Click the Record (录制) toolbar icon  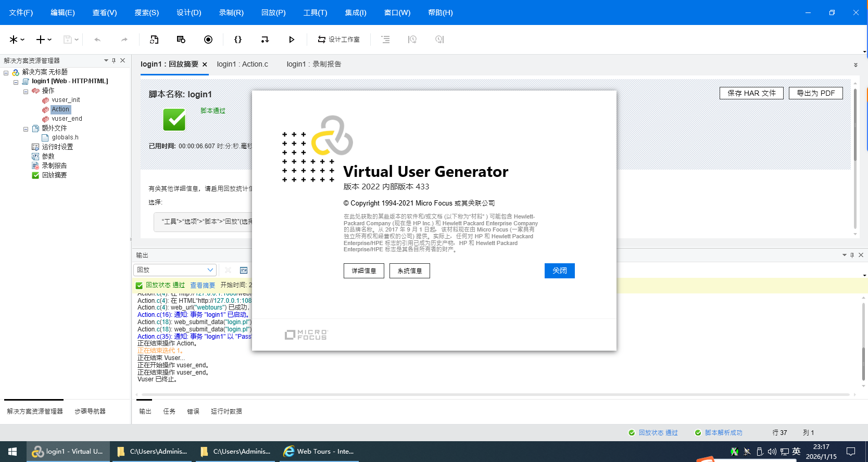coord(208,40)
